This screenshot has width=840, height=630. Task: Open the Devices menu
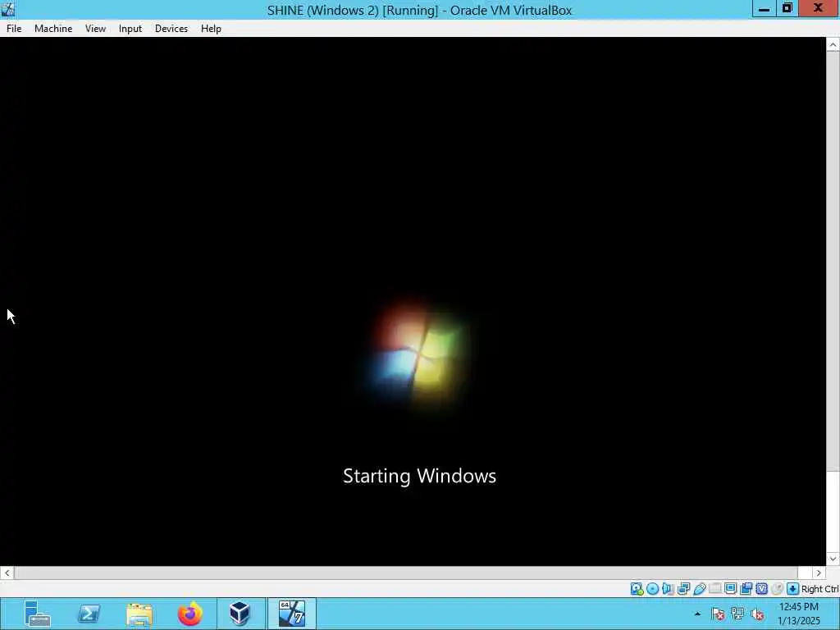point(171,29)
